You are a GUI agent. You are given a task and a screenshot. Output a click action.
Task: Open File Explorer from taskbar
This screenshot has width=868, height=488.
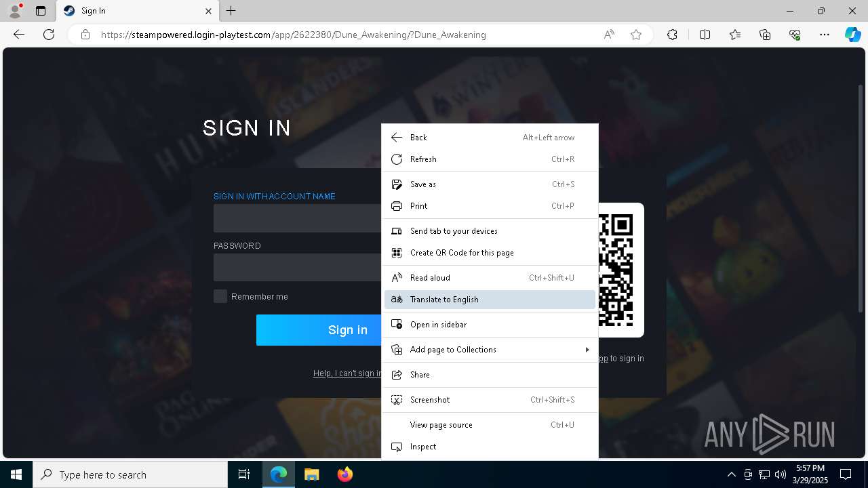[x=311, y=474]
